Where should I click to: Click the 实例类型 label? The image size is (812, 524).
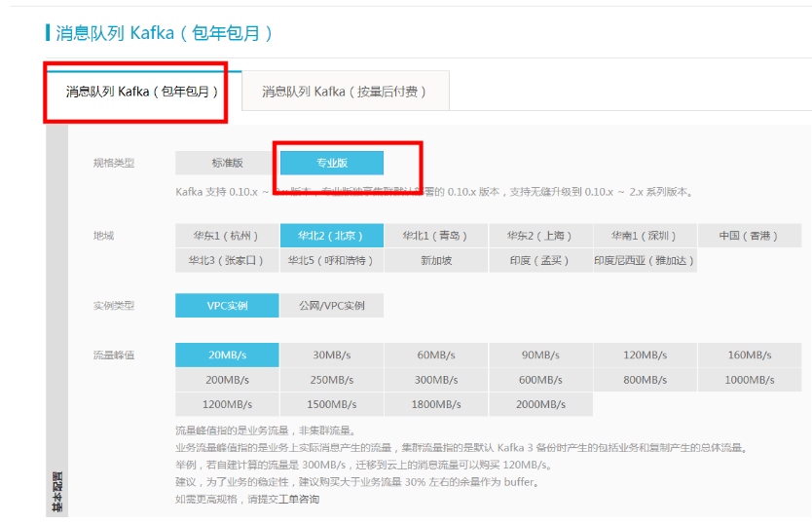click(x=113, y=306)
